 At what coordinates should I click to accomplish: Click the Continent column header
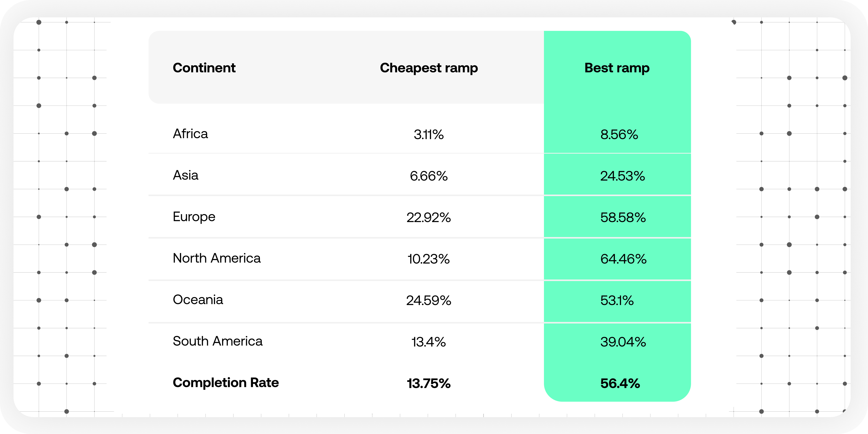[x=204, y=68]
